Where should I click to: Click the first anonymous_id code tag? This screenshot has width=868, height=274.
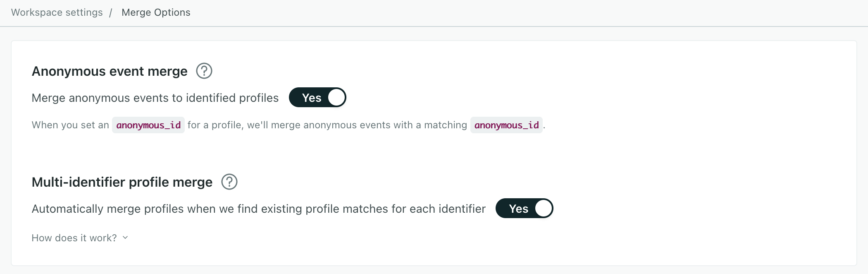coord(148,125)
